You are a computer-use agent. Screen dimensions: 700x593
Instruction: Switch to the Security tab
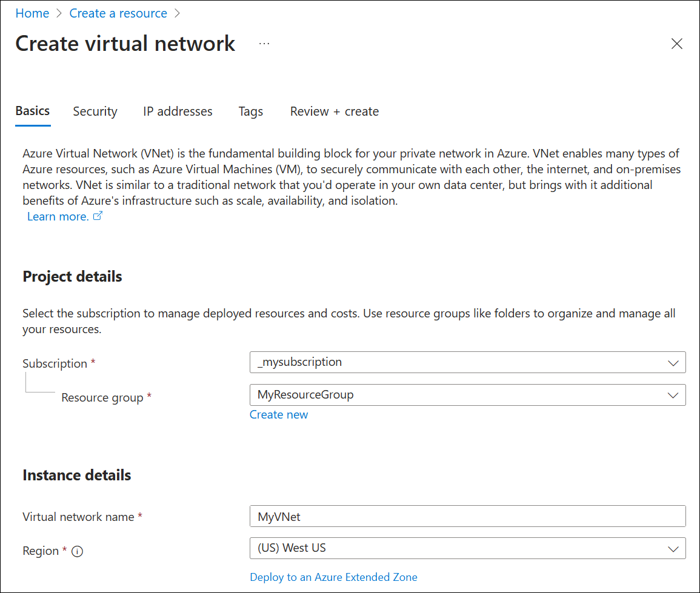(95, 111)
